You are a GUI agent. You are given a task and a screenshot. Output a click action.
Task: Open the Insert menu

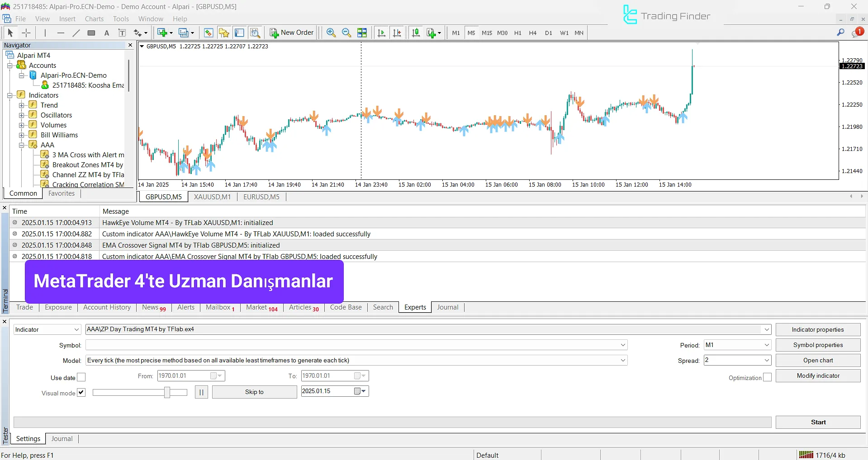pyautogui.click(x=67, y=19)
